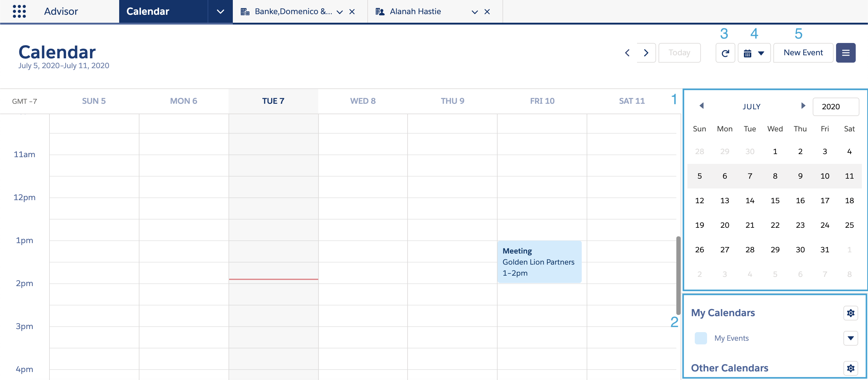The height and width of the screenshot is (380, 868).
Task: Select July 13 in mini calendar
Action: [725, 201]
